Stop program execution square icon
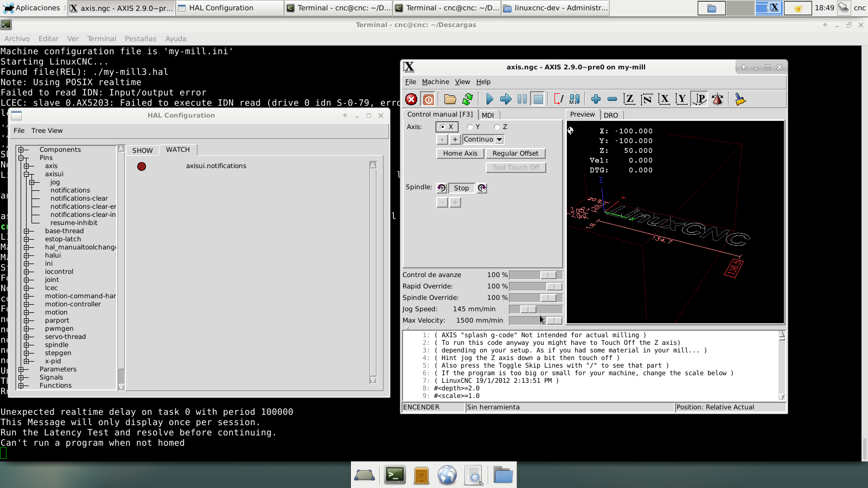This screenshot has width=868, height=488. (x=538, y=99)
